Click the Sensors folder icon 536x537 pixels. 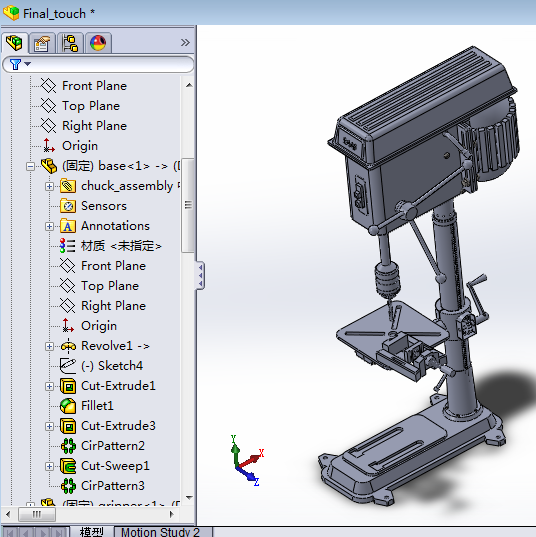[x=68, y=206]
